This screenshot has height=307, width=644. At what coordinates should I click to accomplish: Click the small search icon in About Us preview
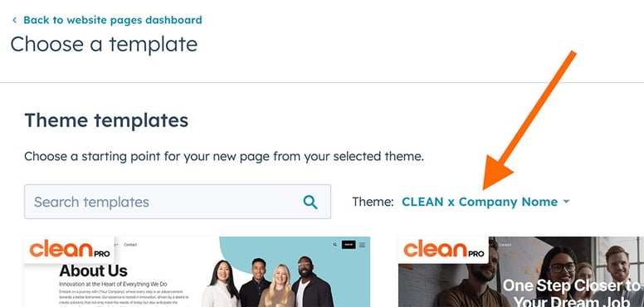coord(335,245)
